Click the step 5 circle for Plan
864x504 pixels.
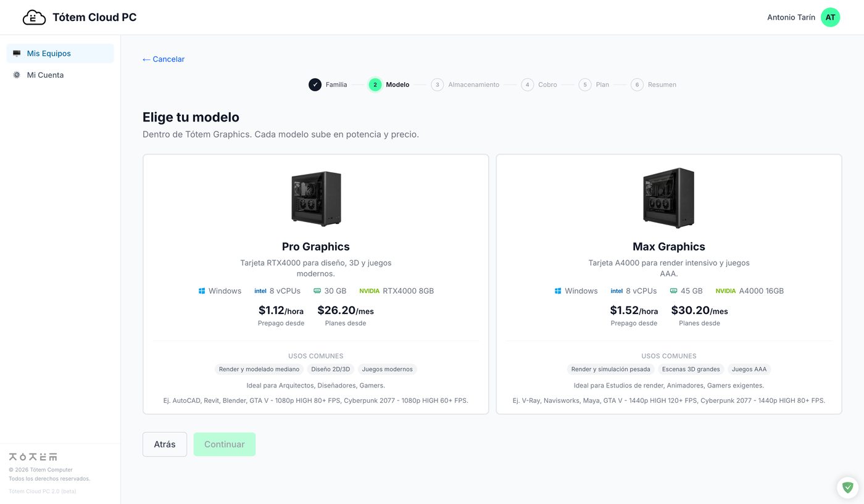click(585, 85)
